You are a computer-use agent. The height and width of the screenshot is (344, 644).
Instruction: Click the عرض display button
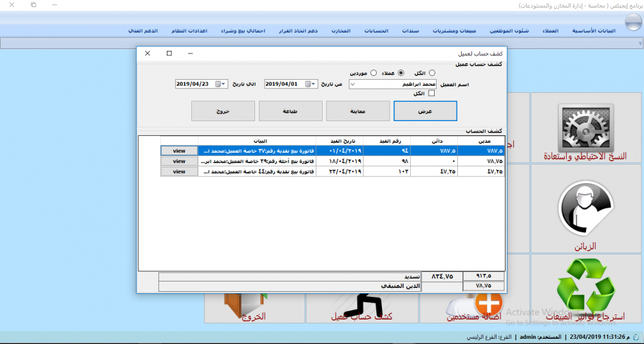coord(425,111)
